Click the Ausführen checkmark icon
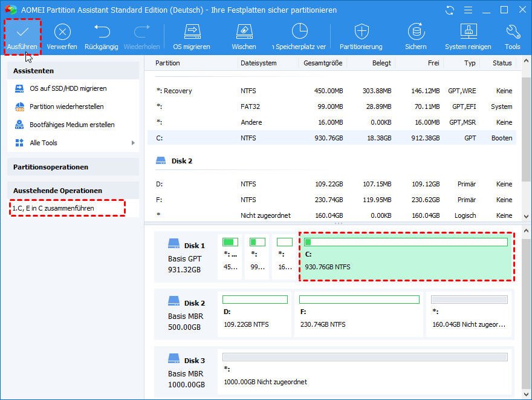The image size is (532, 400). tap(22, 32)
